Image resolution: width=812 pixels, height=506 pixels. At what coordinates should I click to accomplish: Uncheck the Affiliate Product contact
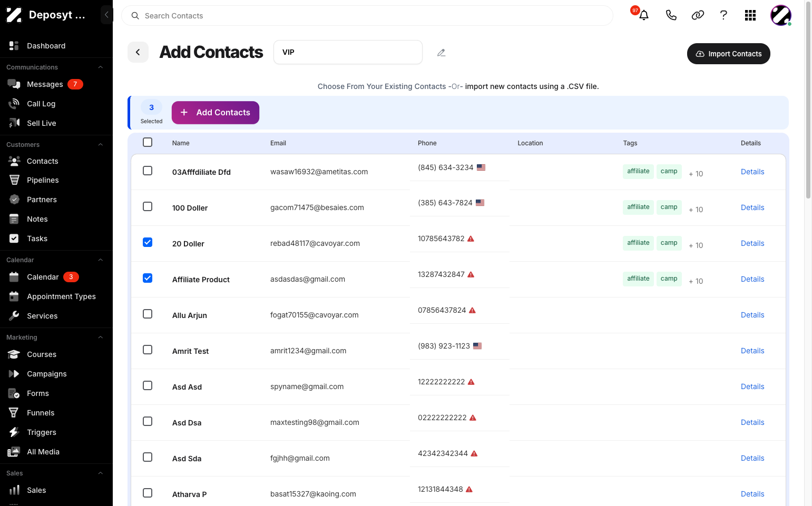pos(148,278)
